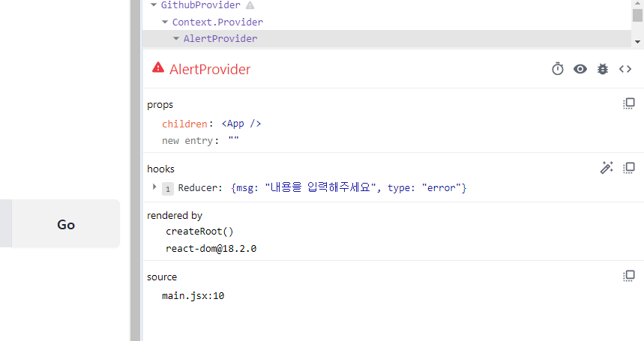Click the component tree scrollbar thumb

click(637, 15)
